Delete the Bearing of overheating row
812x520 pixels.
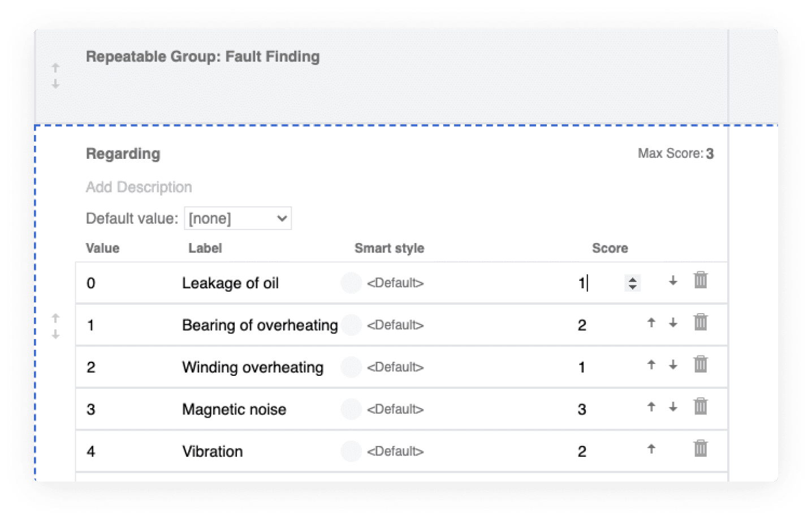point(700,323)
